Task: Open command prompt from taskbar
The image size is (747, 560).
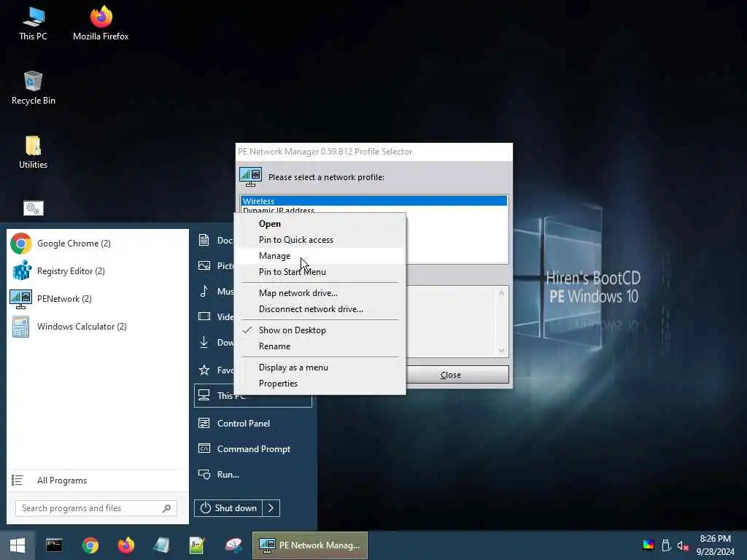Action: pyautogui.click(x=54, y=545)
